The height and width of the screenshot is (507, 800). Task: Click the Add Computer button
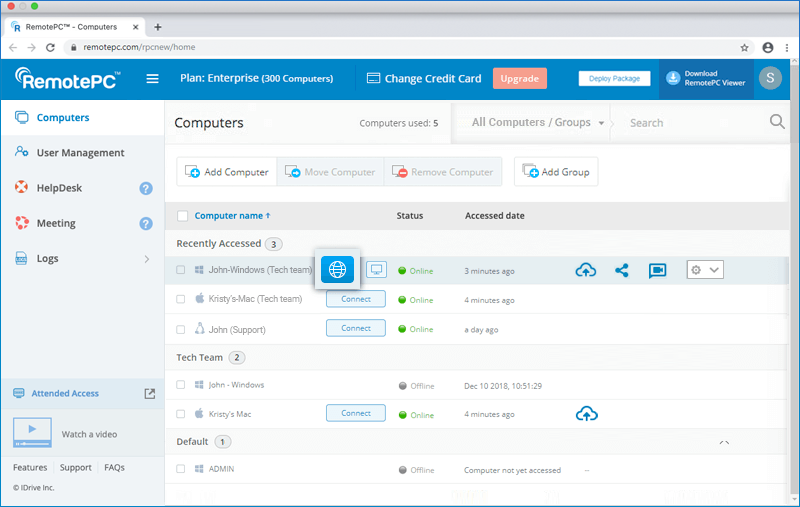click(227, 172)
